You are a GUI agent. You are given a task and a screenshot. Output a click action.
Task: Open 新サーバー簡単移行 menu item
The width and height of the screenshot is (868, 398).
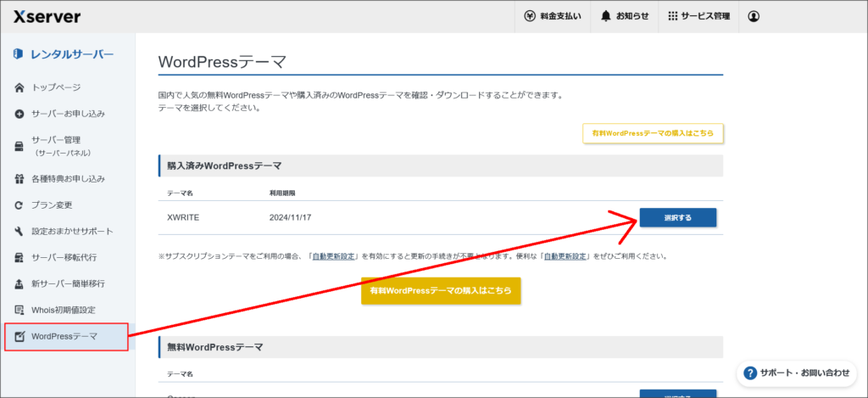point(68,283)
